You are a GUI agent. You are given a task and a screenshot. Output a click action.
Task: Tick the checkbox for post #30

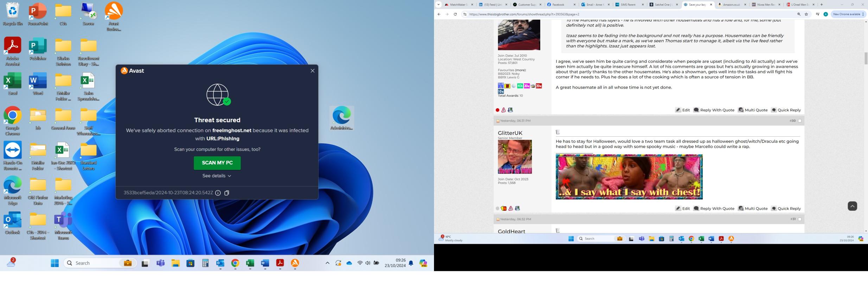(x=800, y=121)
